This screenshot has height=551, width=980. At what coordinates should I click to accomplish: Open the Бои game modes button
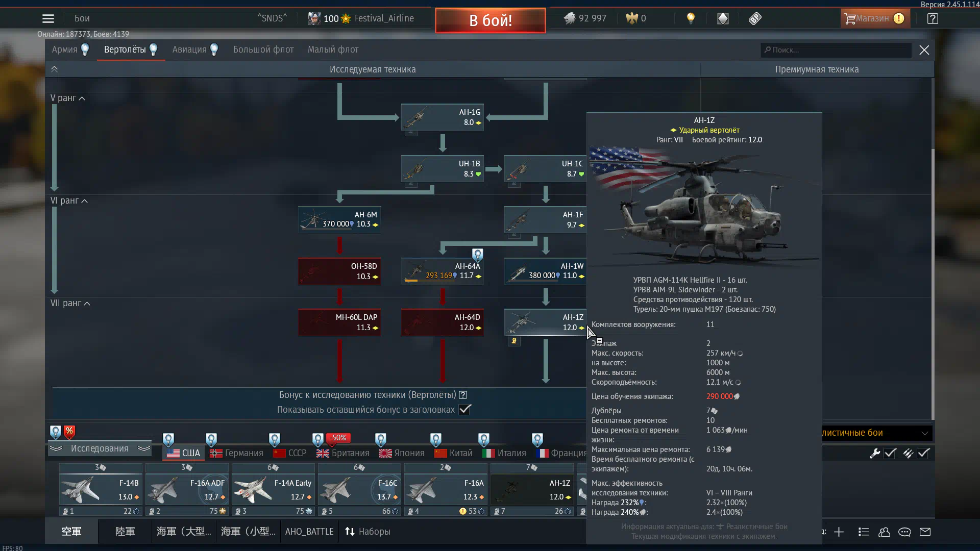coord(82,18)
